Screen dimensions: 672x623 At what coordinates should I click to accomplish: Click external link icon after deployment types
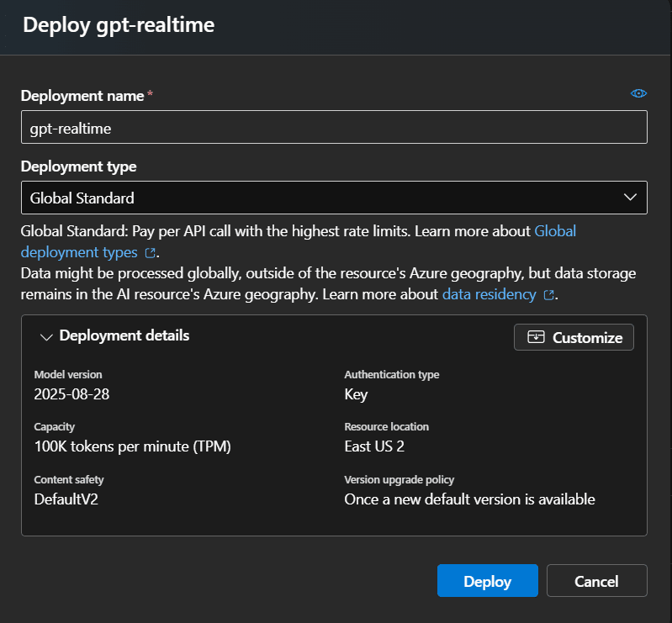click(x=150, y=253)
